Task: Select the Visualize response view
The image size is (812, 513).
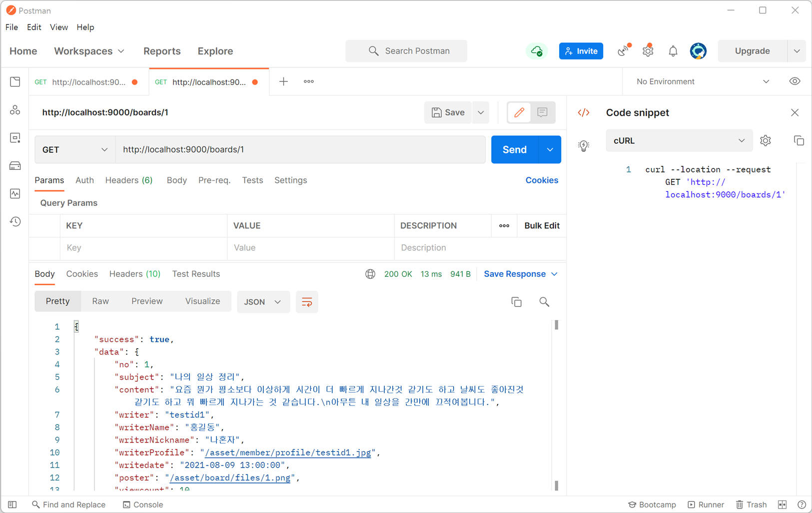Action: click(203, 301)
